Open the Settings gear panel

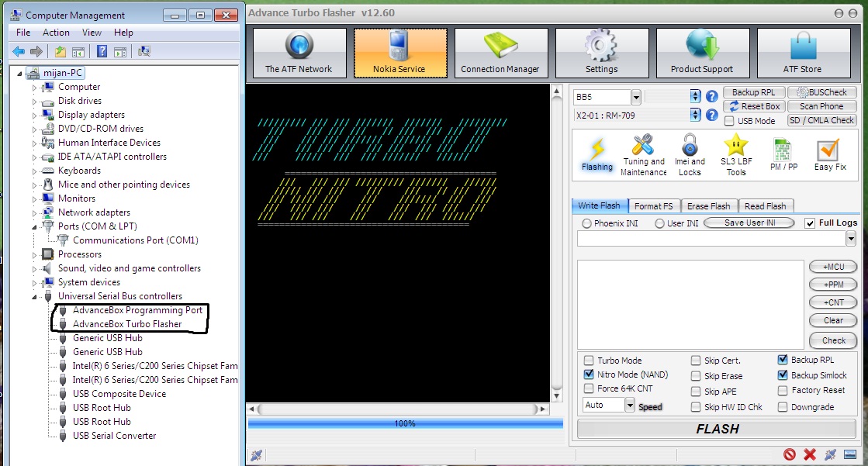pos(601,53)
